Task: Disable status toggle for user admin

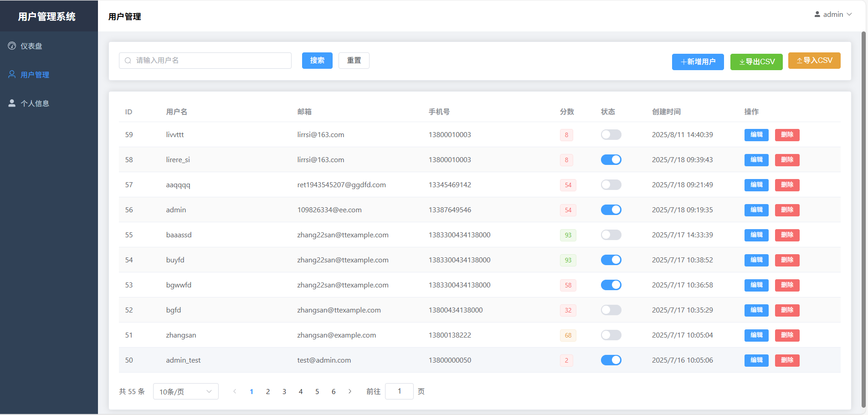Action: [611, 210]
